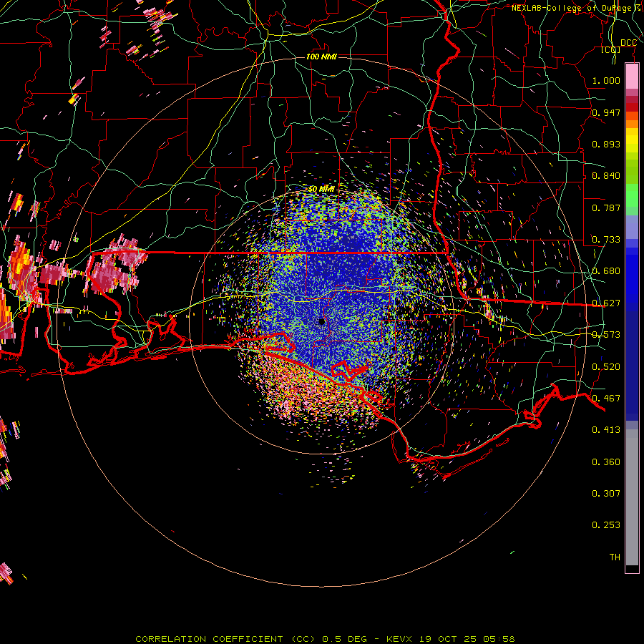Click the black radar site dot
Screen dimensions: 644x644
tap(322, 321)
